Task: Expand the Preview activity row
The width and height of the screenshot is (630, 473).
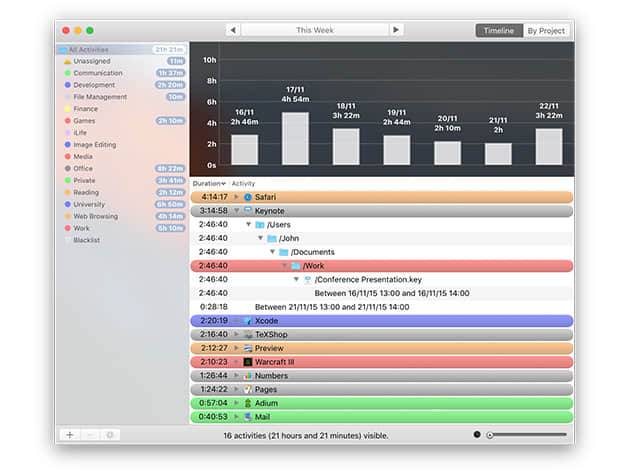Action: click(x=236, y=348)
